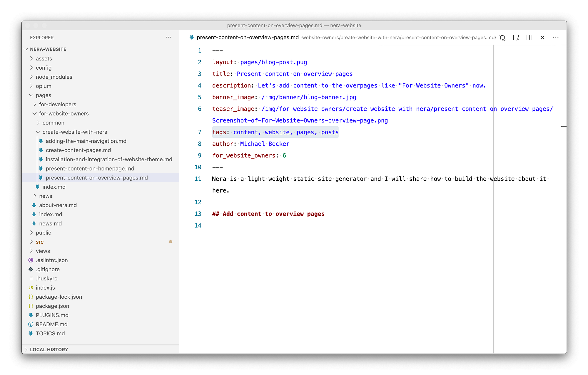
Task: Open PLUGINS.md from the Explorer
Action: (52, 315)
